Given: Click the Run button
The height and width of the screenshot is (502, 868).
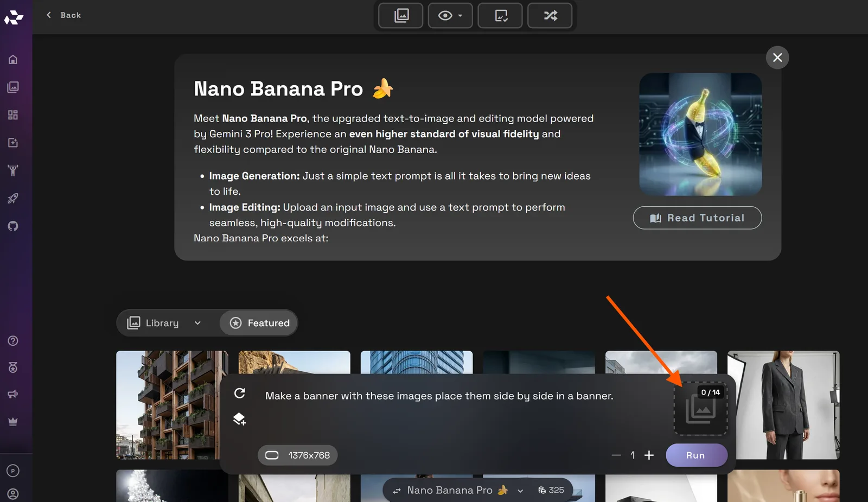Looking at the screenshot, I should click(696, 455).
